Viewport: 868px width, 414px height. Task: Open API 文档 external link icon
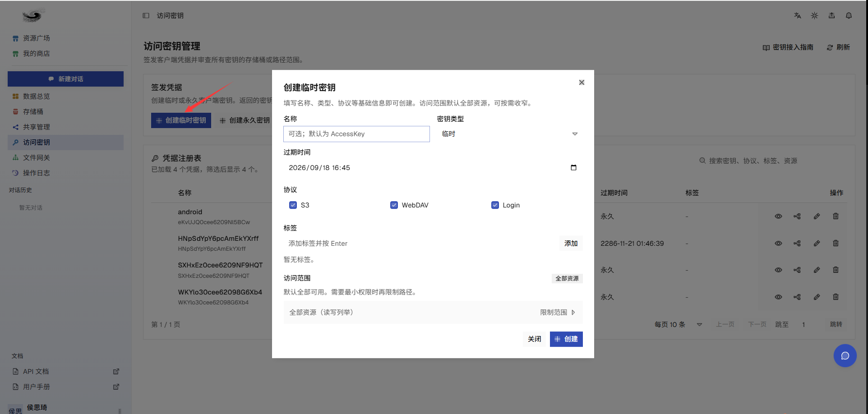pyautogui.click(x=116, y=371)
